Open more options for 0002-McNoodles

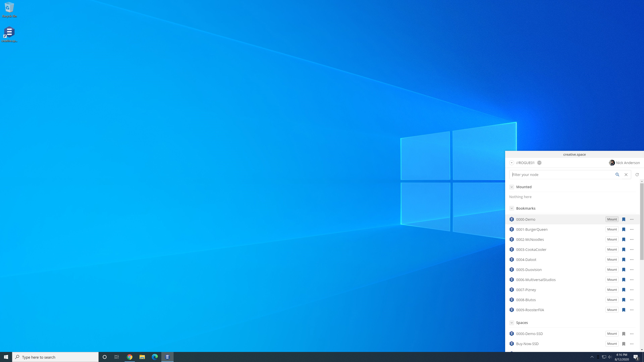pos(632,239)
